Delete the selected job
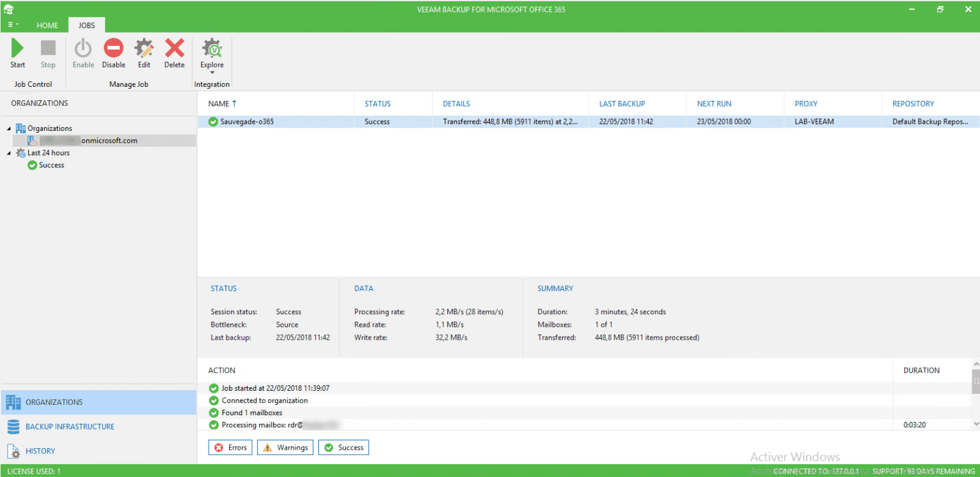The height and width of the screenshot is (477, 980). click(x=174, y=54)
